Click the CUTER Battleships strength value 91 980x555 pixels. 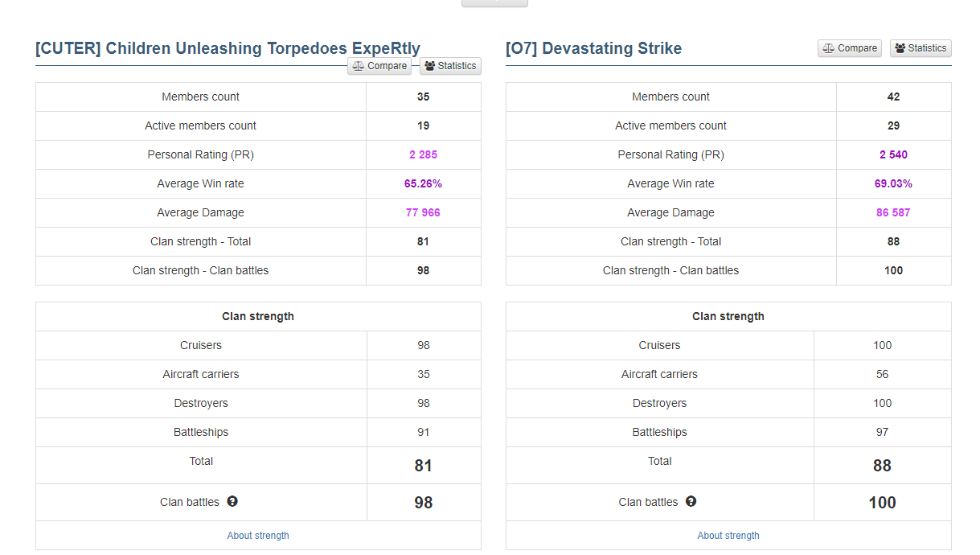tap(424, 432)
